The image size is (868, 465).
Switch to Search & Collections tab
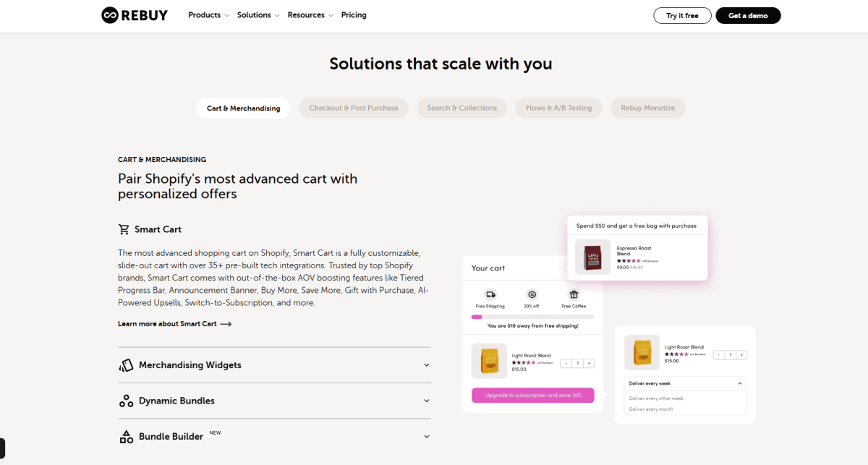tap(461, 108)
